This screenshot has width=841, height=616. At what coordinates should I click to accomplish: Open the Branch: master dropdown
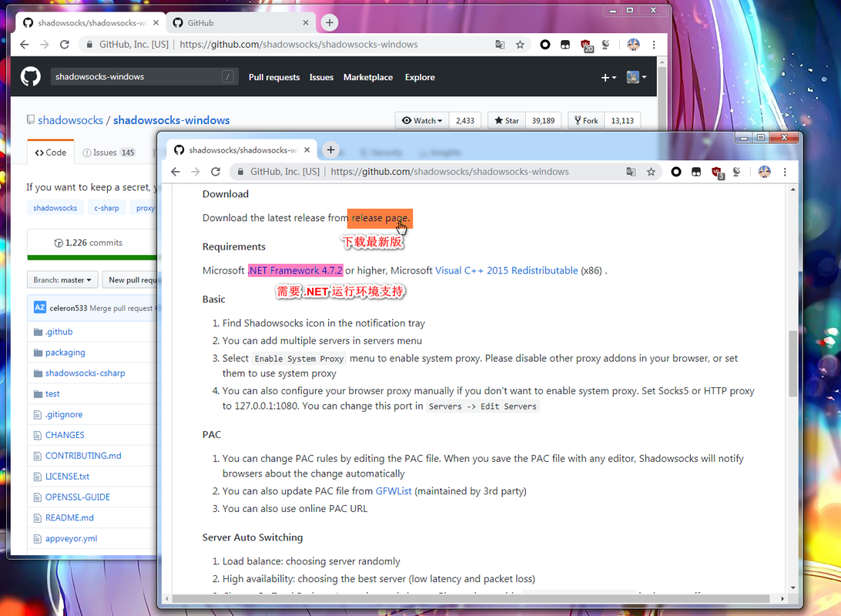click(62, 280)
